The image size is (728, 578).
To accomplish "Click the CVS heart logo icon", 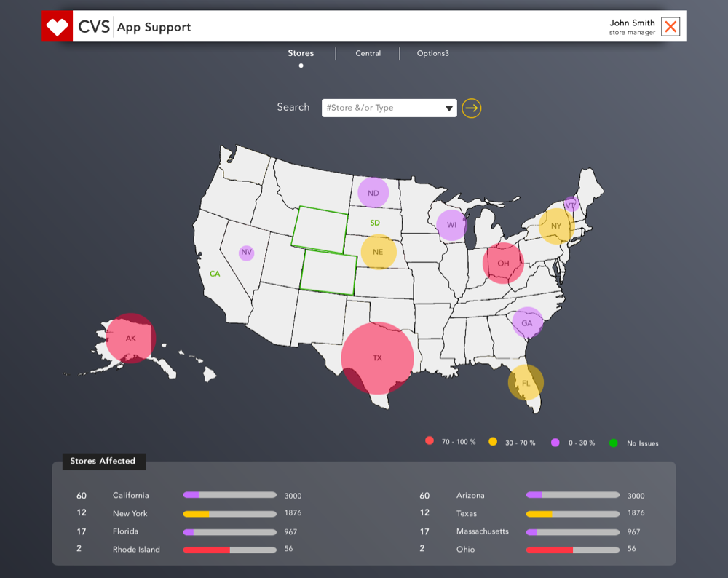I will (58, 27).
